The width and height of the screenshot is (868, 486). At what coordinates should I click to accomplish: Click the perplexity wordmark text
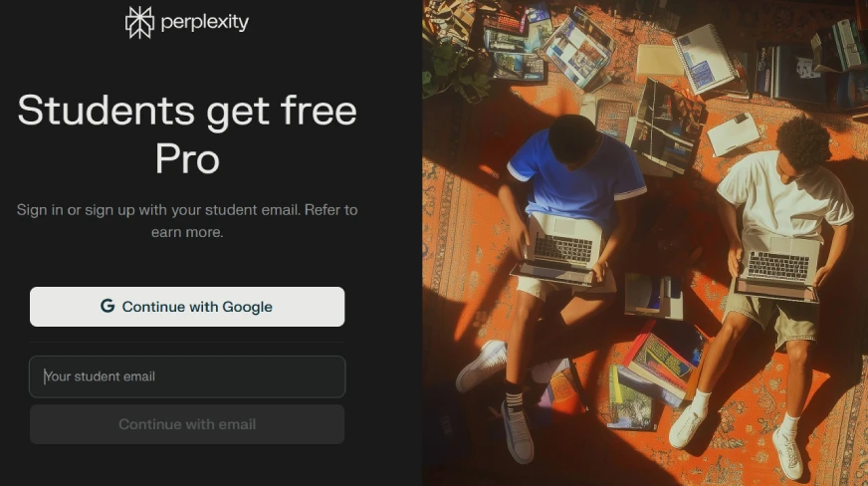[x=205, y=23]
